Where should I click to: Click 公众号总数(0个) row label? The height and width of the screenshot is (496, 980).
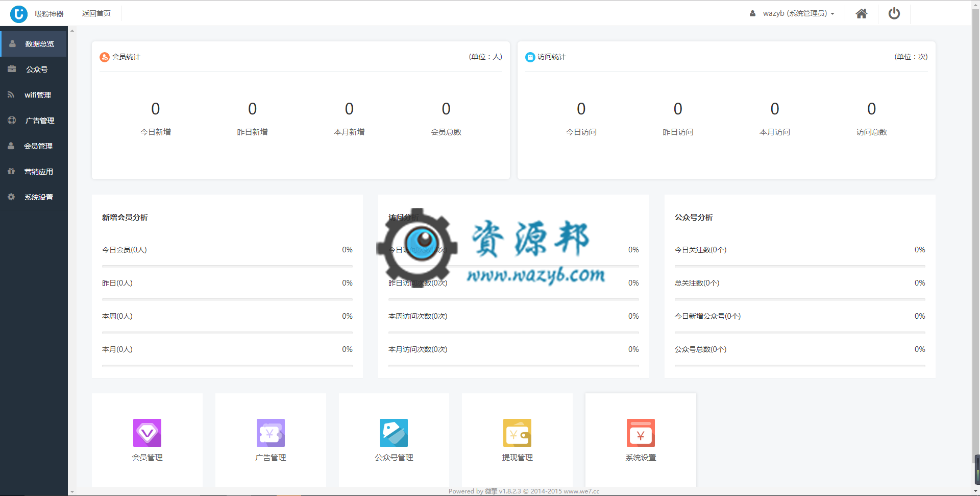701,349
